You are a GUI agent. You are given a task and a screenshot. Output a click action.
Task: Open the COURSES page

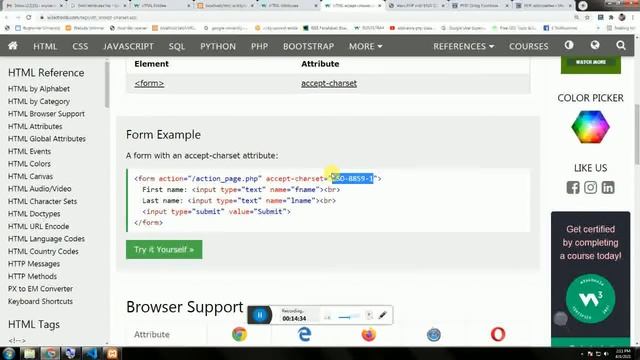pos(528,46)
